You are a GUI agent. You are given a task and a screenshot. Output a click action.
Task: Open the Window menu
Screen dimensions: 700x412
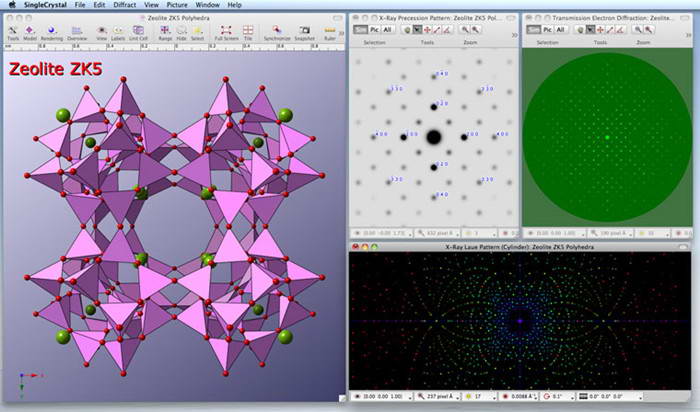coord(208,5)
